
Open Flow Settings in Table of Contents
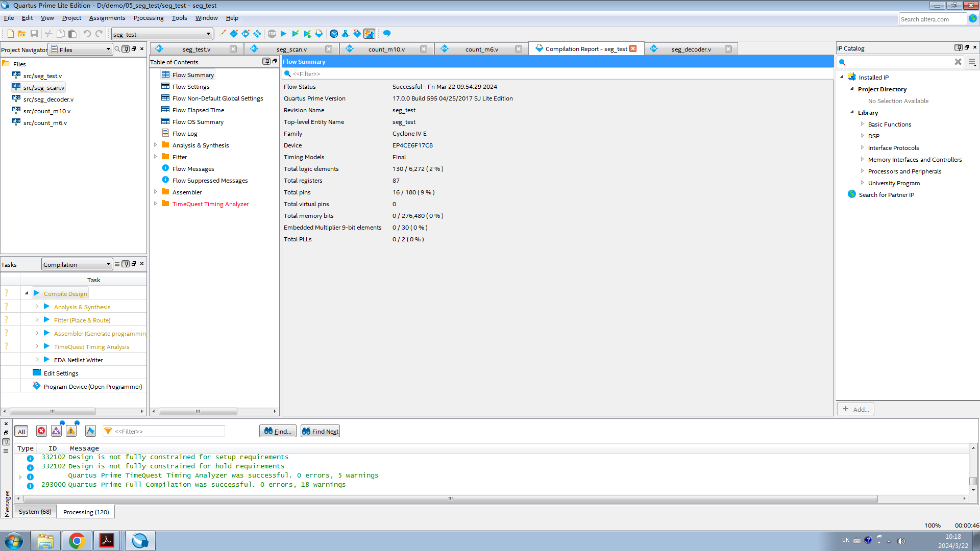click(x=191, y=87)
